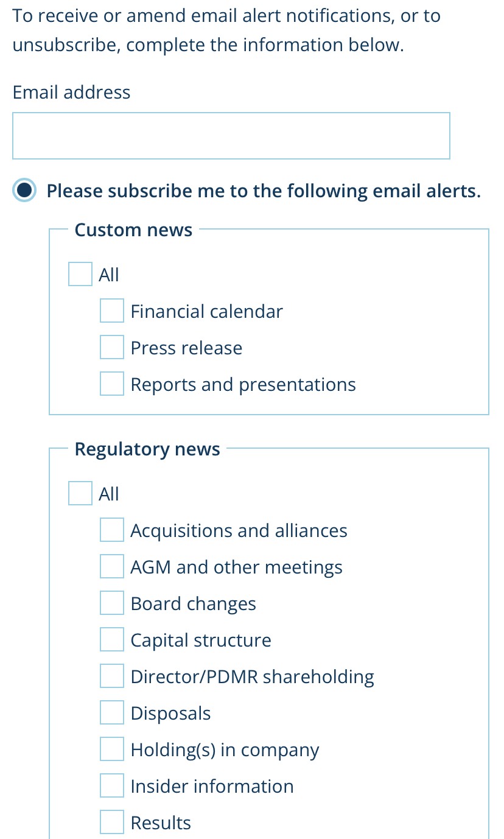Check the All box under Custom news
504x839 pixels.
click(80, 275)
